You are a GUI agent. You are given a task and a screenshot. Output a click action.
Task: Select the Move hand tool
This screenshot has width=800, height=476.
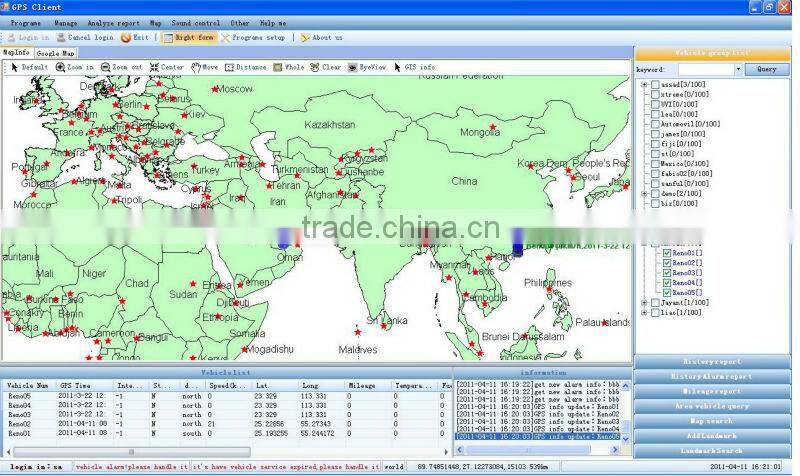pos(196,67)
